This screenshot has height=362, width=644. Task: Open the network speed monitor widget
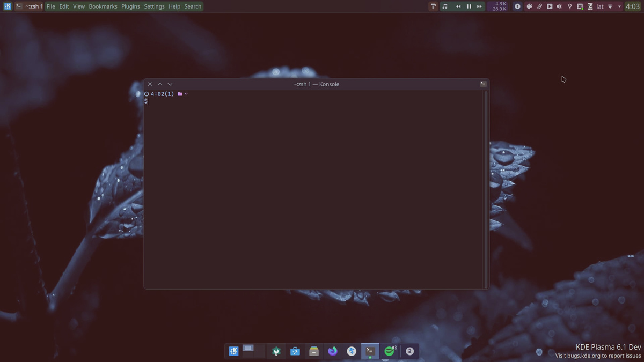[x=499, y=6]
